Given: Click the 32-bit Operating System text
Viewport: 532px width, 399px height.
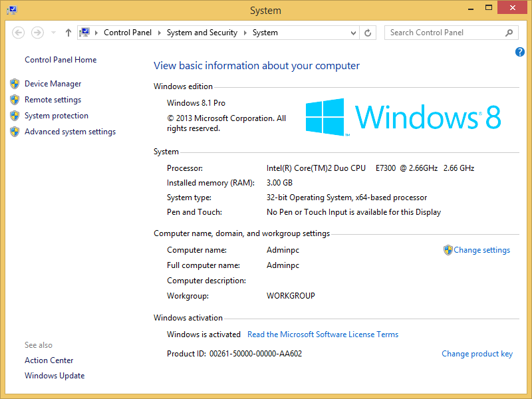Looking at the screenshot, I should [346, 198].
